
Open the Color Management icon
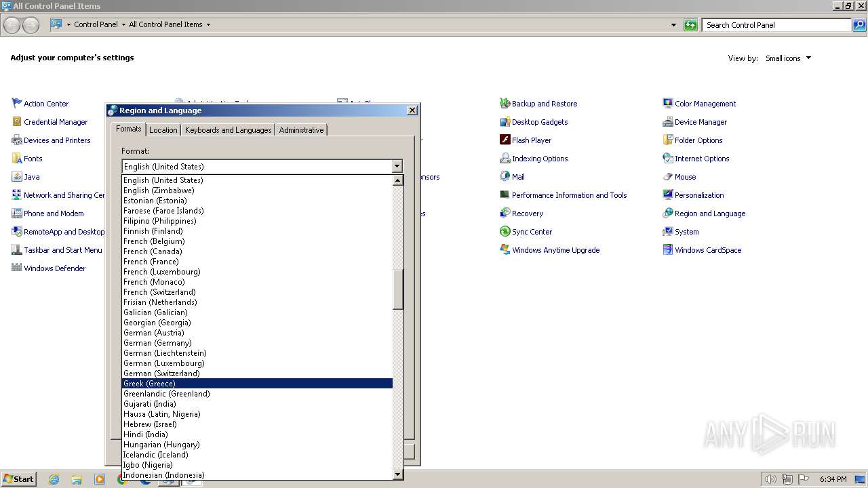(668, 104)
